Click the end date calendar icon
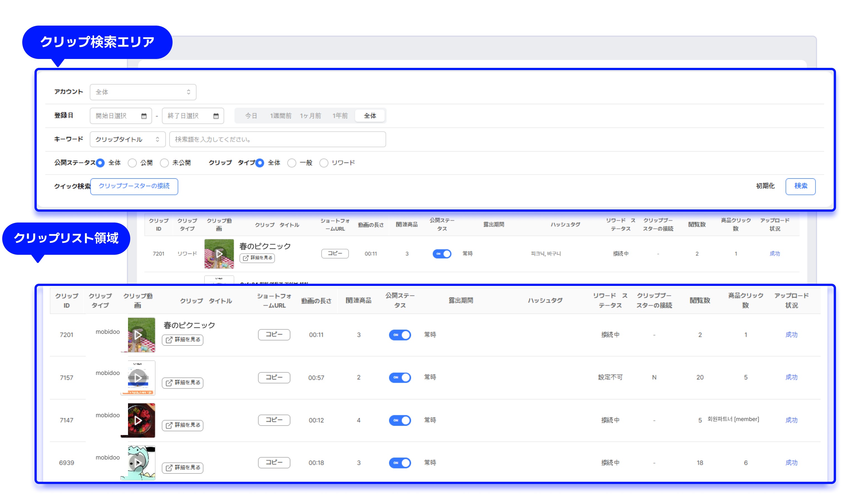The image size is (846, 504). point(216,116)
